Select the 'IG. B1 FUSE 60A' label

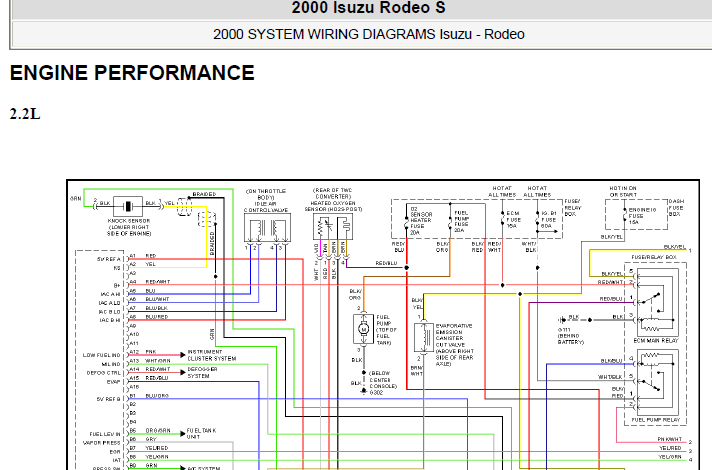549,219
